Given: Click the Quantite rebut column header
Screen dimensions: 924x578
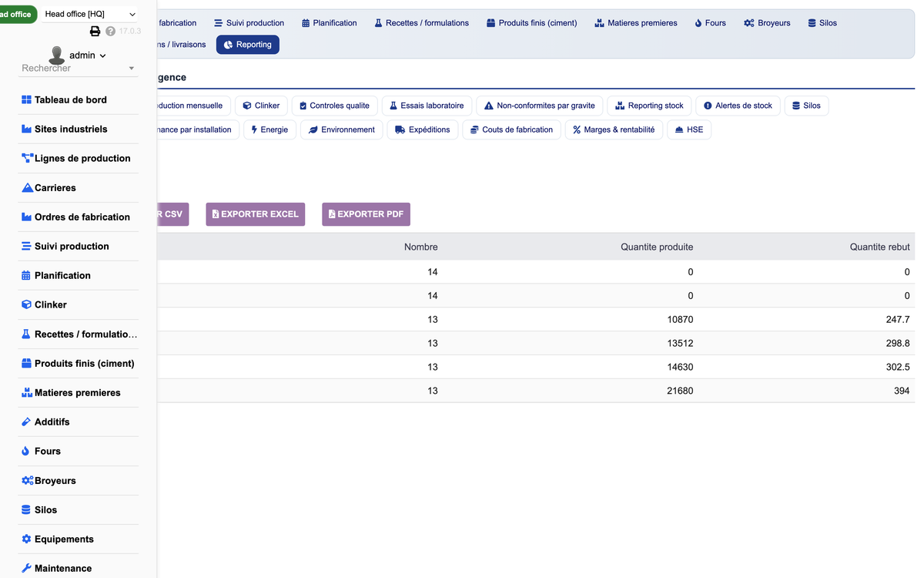Looking at the screenshot, I should click(880, 247).
